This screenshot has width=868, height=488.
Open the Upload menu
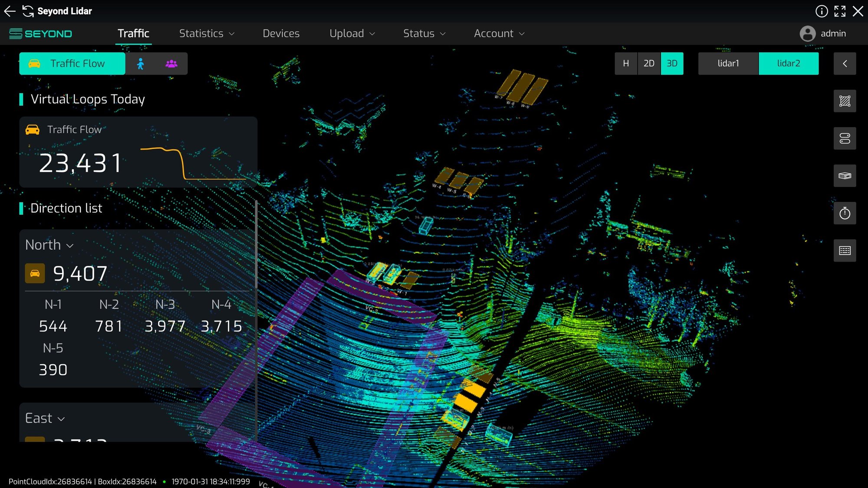[x=352, y=33]
